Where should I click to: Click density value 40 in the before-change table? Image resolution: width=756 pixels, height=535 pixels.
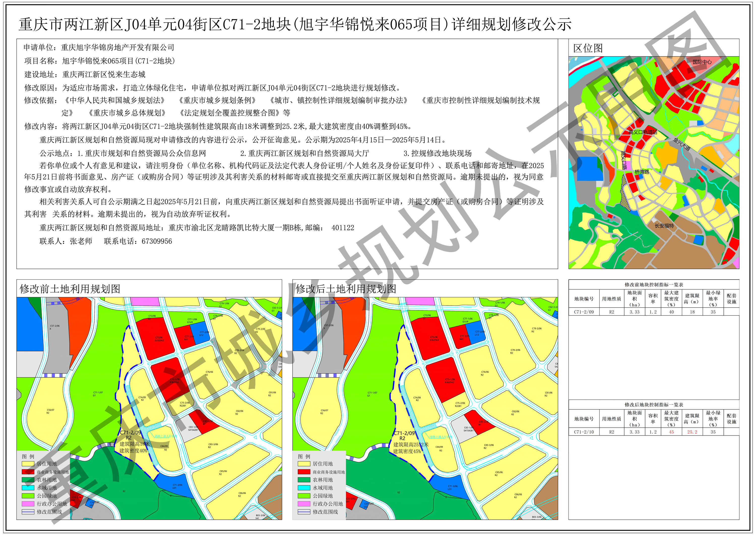pyautogui.click(x=671, y=312)
